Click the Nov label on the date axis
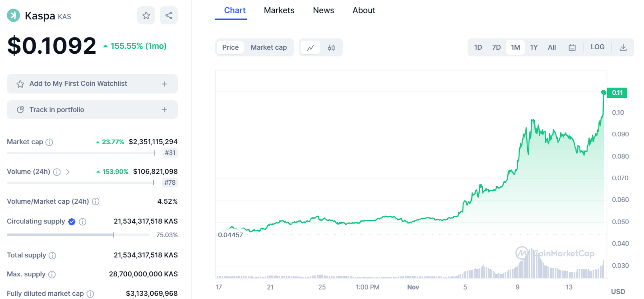Screen dimensions: 644x299 tap(413, 287)
